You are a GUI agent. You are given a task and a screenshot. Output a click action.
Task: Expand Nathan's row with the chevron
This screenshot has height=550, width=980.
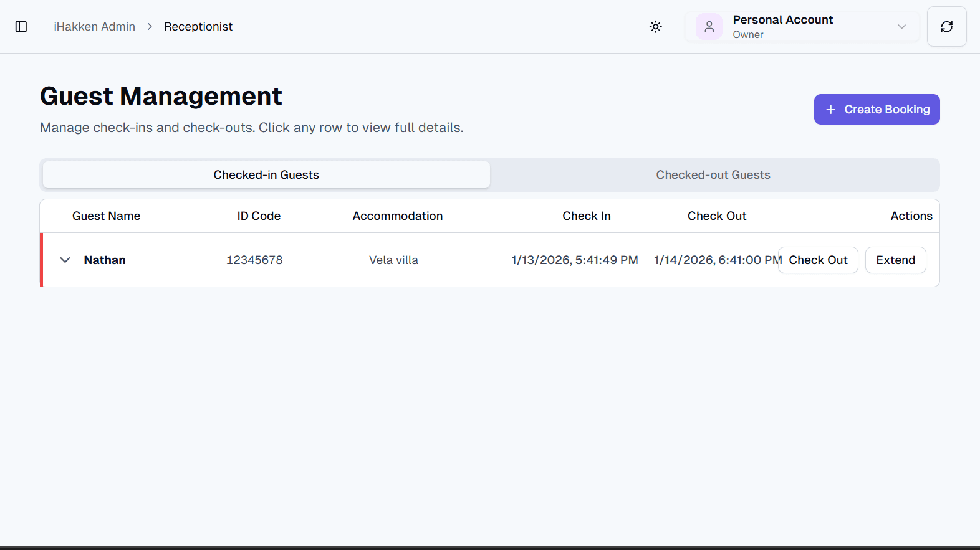(65, 260)
